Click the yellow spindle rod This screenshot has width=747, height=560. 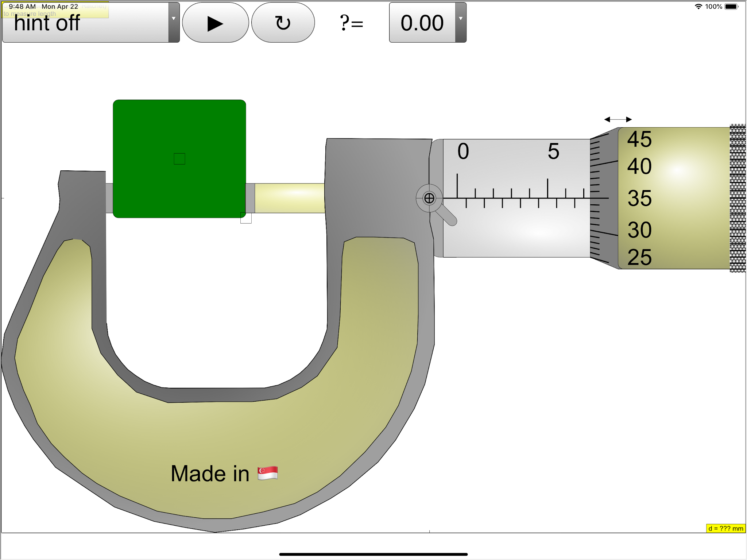coord(289,198)
